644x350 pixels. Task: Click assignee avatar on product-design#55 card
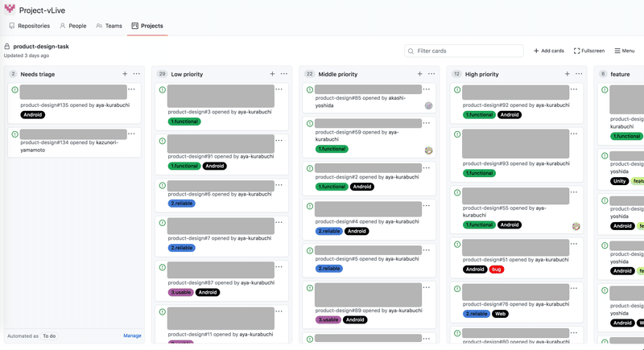point(576,226)
